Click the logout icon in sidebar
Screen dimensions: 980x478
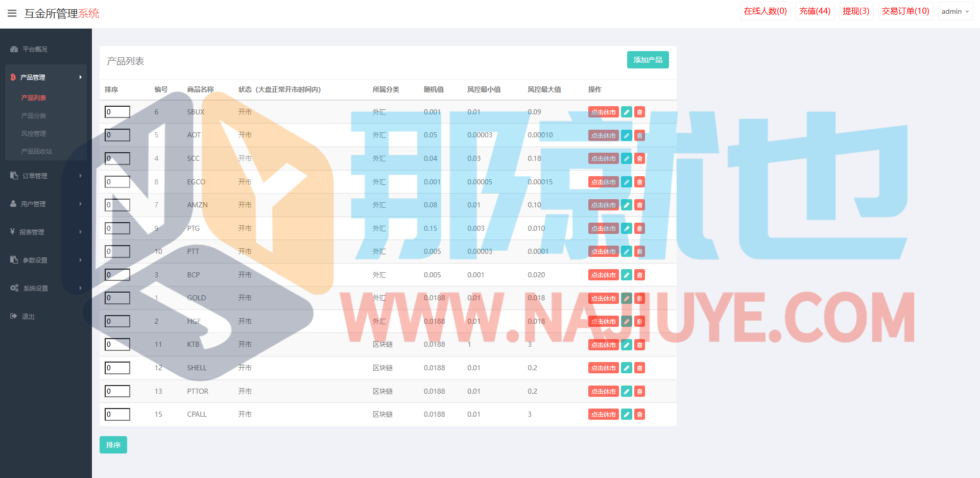(x=14, y=316)
